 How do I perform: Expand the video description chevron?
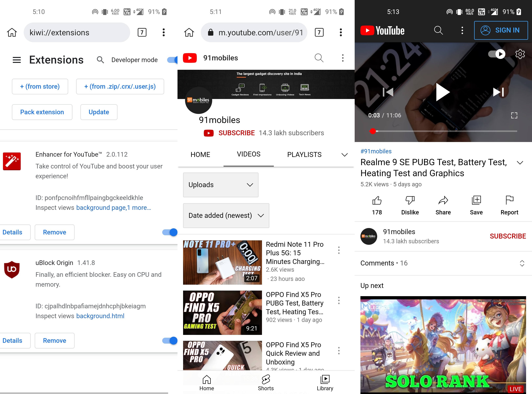520,163
